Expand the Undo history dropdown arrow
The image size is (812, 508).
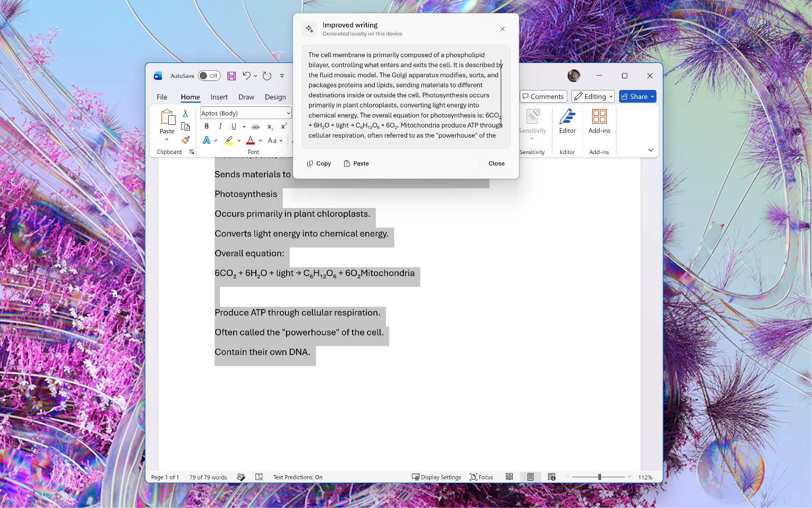(255, 76)
